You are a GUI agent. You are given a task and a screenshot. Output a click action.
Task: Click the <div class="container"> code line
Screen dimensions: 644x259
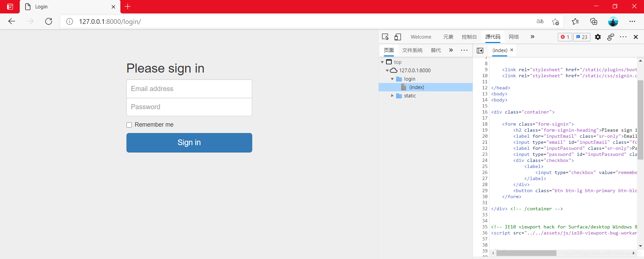click(x=523, y=112)
